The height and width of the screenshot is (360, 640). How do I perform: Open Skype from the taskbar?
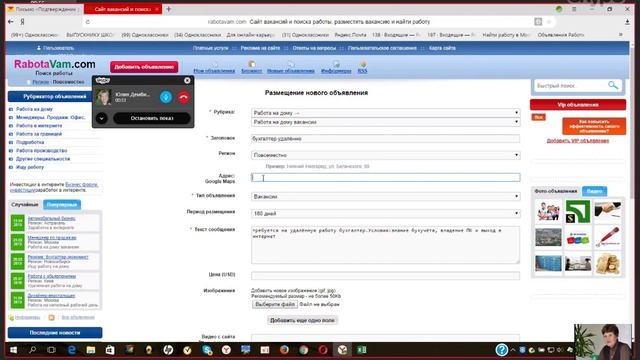pyautogui.click(x=207, y=350)
